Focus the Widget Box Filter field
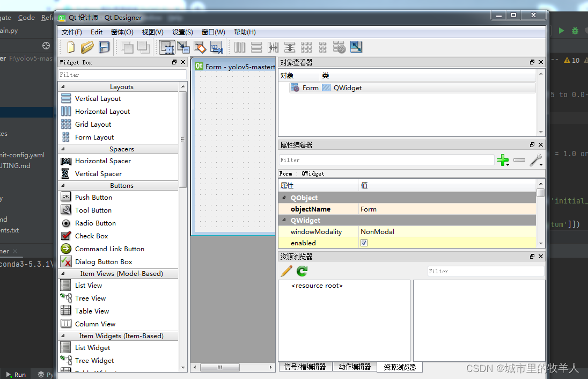The height and width of the screenshot is (379, 588). 122,75
